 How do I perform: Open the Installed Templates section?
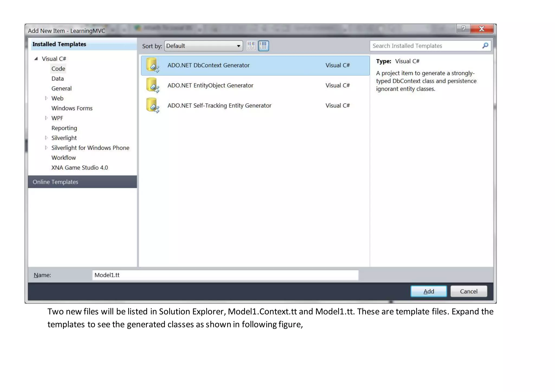83,44
